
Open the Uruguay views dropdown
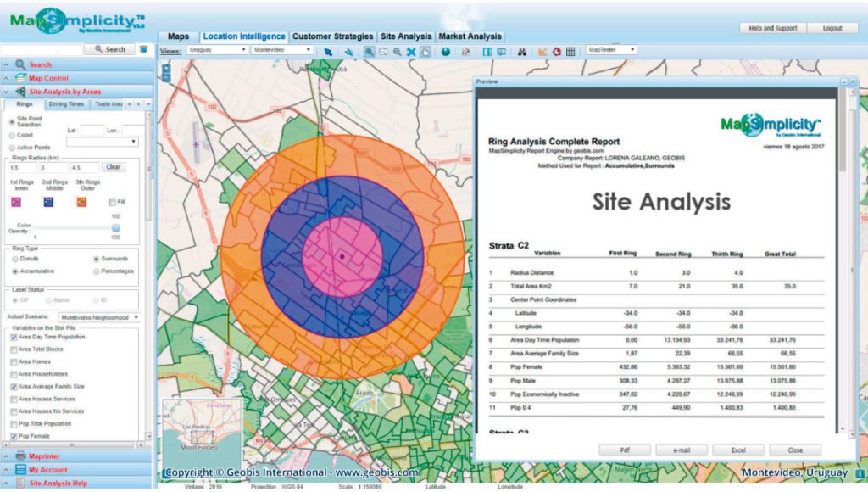tap(217, 50)
